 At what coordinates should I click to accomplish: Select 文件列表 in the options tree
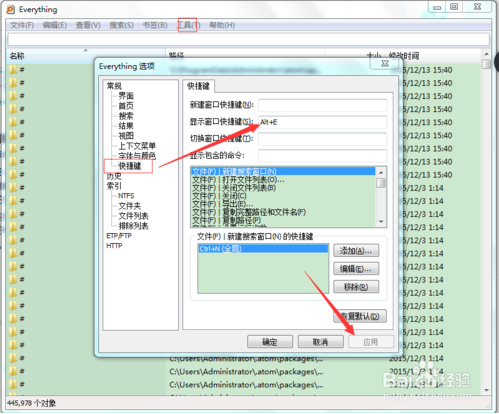click(133, 216)
